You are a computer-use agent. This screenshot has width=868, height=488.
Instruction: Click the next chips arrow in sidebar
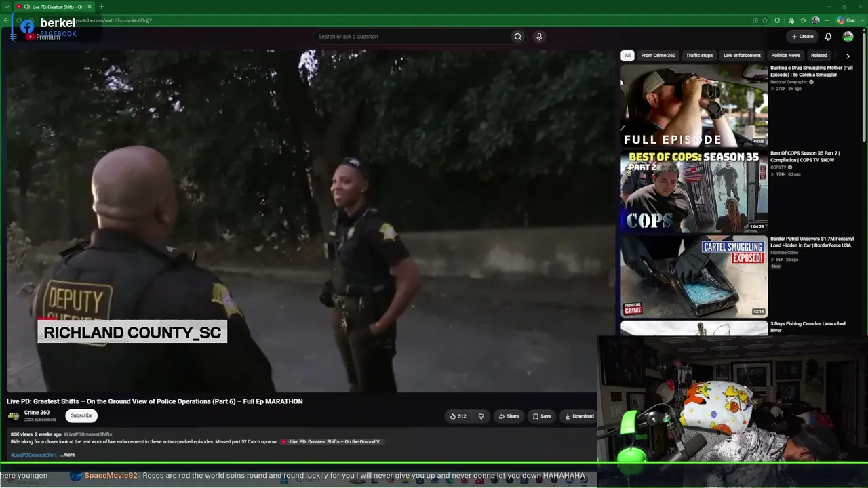pos(848,56)
